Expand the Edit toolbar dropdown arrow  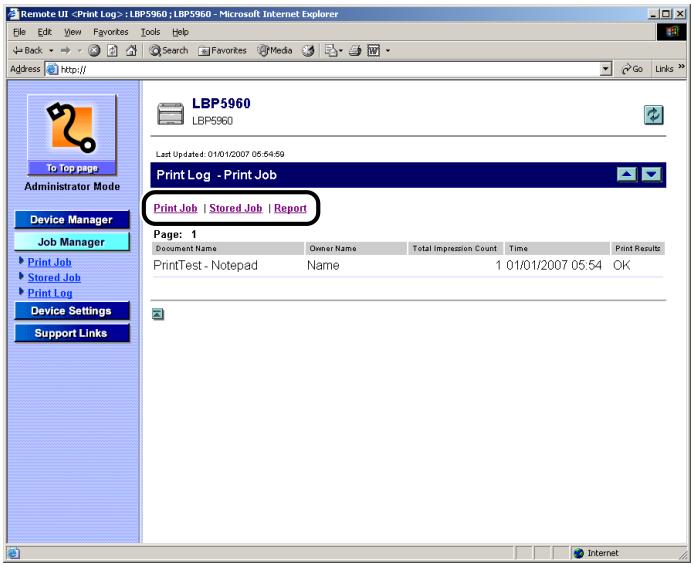[388, 51]
